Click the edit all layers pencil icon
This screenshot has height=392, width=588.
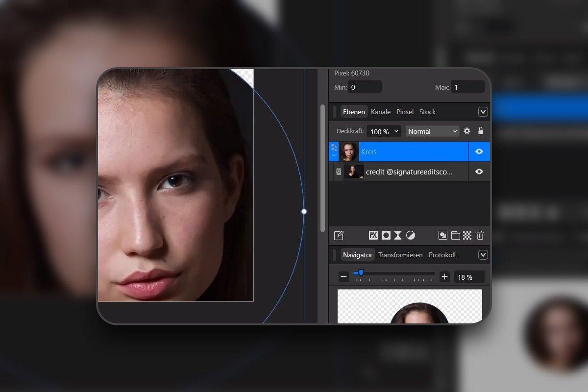click(339, 235)
